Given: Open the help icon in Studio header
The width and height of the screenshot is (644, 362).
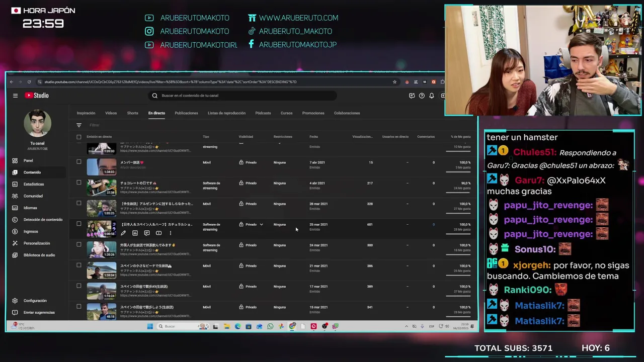Looking at the screenshot, I should 422,96.
